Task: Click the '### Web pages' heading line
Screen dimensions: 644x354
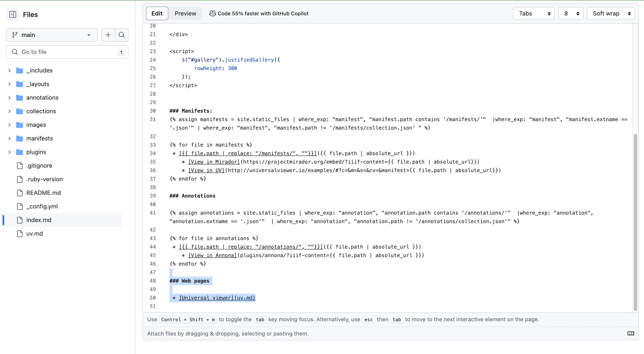Action: 189,281
